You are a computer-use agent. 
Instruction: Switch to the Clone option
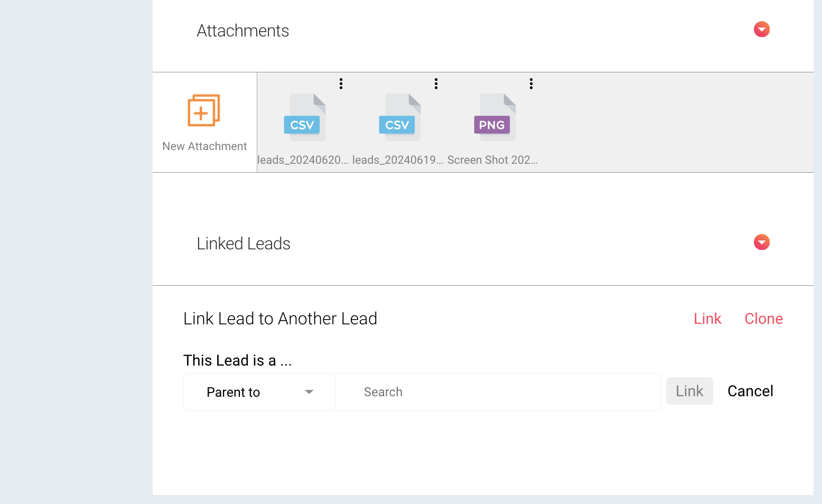tap(763, 319)
